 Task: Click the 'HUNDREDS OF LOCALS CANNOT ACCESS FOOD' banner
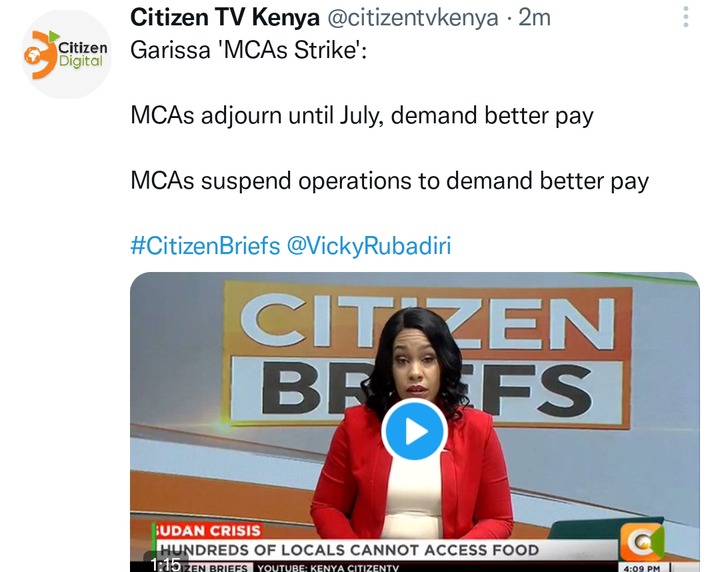[349, 550]
